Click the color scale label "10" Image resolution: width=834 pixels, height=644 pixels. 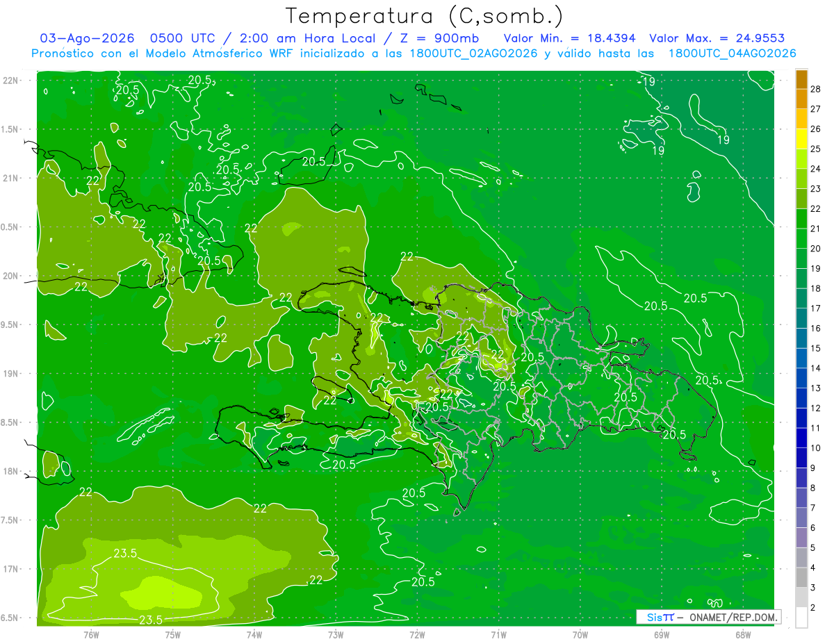[x=817, y=448]
